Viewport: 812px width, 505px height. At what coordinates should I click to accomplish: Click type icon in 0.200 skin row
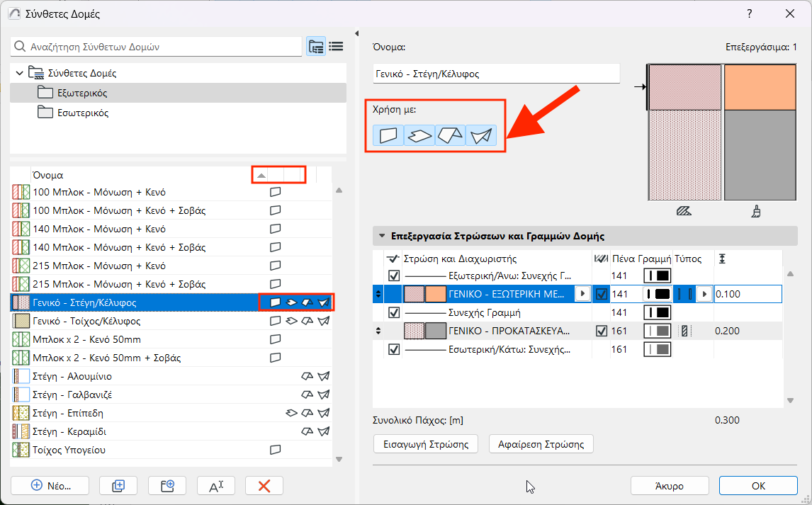(x=684, y=331)
